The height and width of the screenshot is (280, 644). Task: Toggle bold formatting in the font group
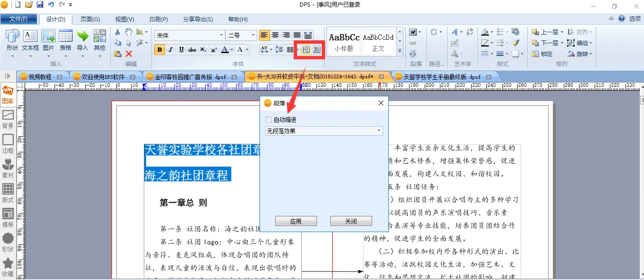pos(159,50)
